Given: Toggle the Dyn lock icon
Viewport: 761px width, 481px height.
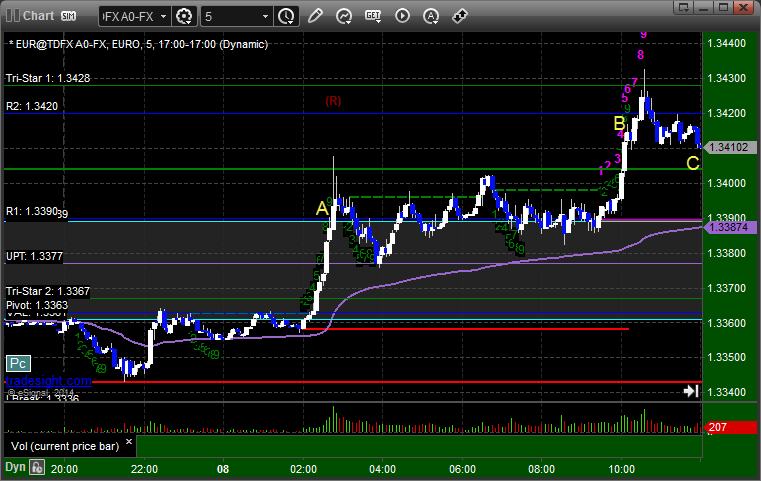Looking at the screenshot, I should [37, 467].
